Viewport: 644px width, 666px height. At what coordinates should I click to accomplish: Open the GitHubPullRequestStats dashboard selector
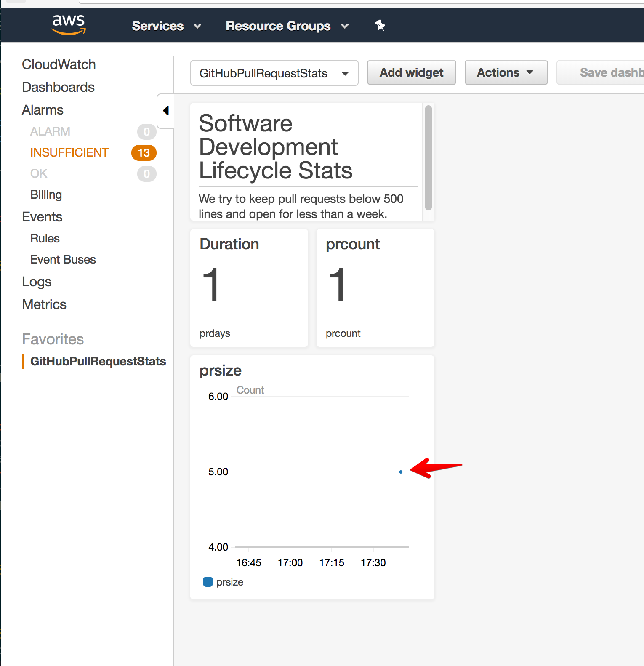click(274, 73)
